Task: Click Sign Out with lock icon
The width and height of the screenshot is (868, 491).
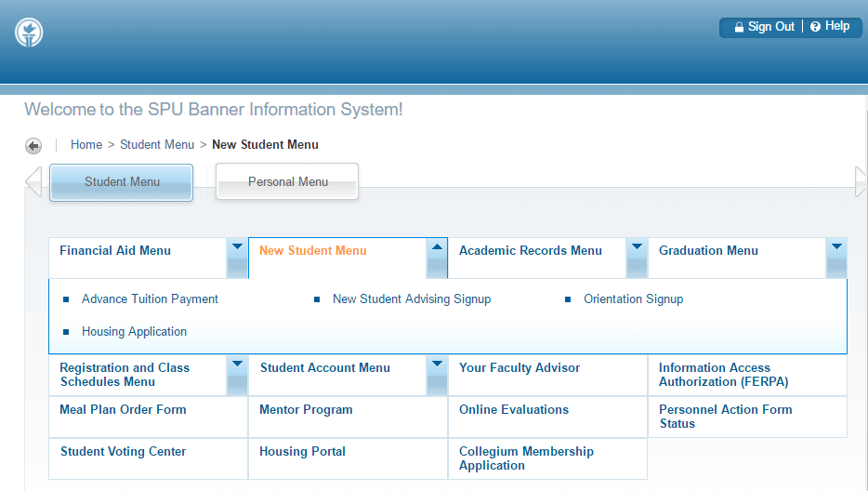Action: [764, 27]
